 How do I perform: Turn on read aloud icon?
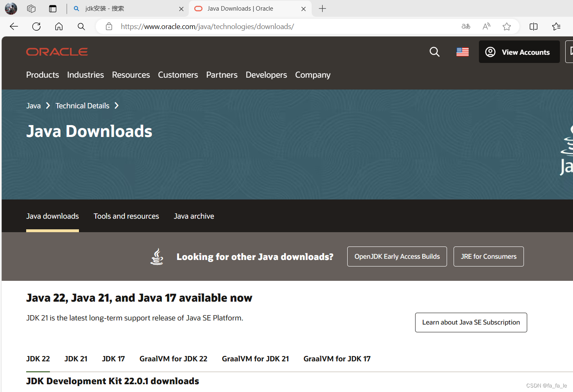coord(486,27)
